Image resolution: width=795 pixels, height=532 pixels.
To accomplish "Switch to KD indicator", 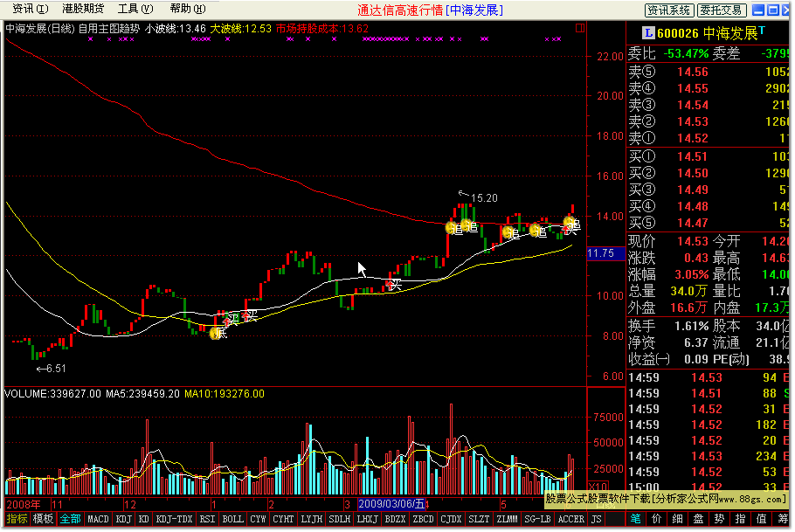I will tap(144, 519).
